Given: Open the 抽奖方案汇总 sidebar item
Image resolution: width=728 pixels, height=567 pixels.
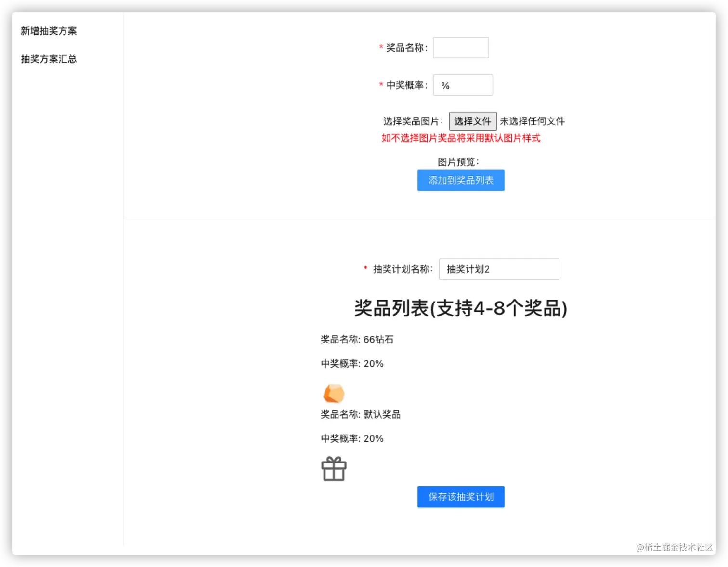Looking at the screenshot, I should click(x=48, y=59).
